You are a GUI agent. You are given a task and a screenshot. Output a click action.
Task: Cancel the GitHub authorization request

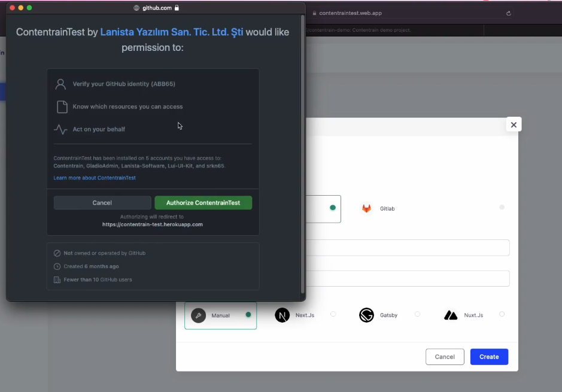[x=102, y=203]
